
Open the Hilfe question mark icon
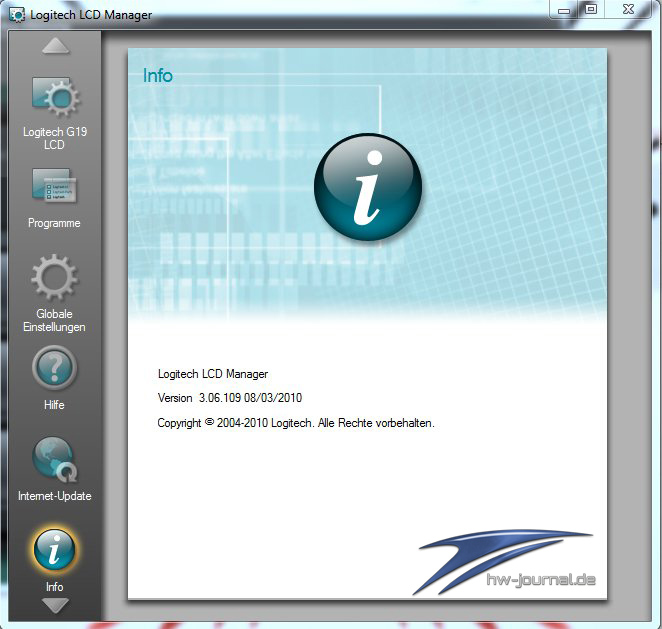pyautogui.click(x=54, y=368)
